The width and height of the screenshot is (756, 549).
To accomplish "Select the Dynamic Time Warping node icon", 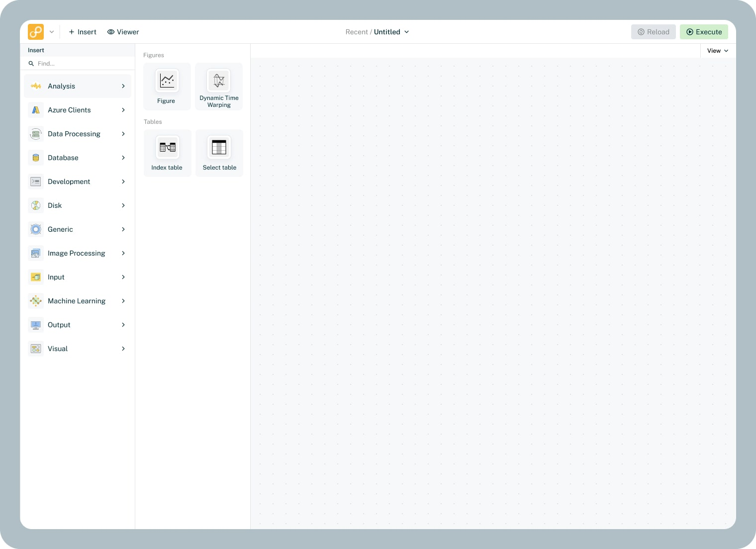I will (219, 81).
